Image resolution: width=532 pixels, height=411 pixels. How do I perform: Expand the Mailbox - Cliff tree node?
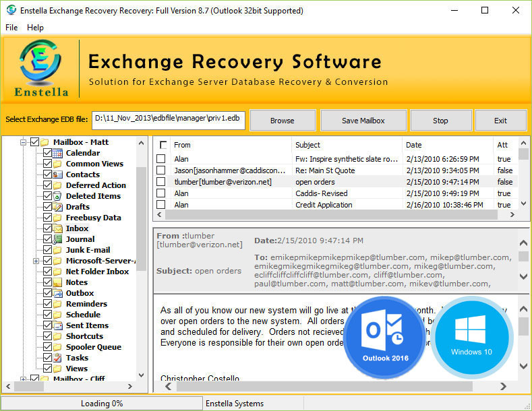tap(24, 379)
